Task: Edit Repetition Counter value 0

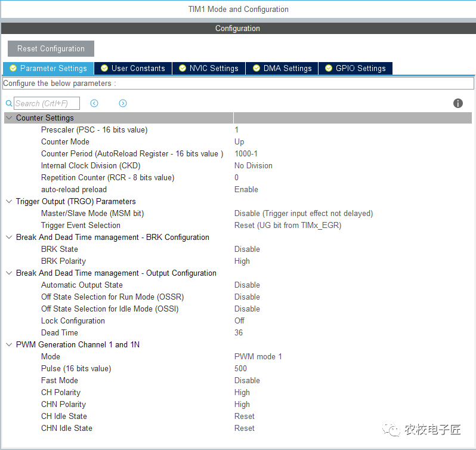Action: click(236, 178)
